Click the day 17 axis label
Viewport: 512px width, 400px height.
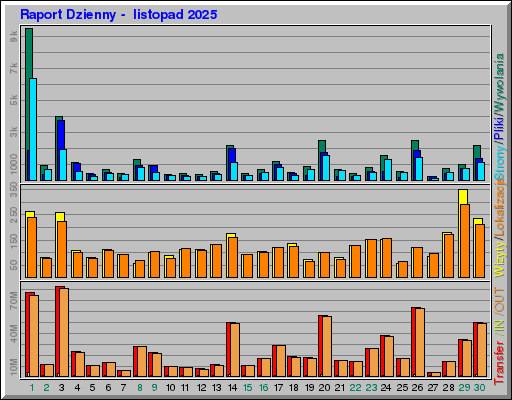(x=278, y=388)
